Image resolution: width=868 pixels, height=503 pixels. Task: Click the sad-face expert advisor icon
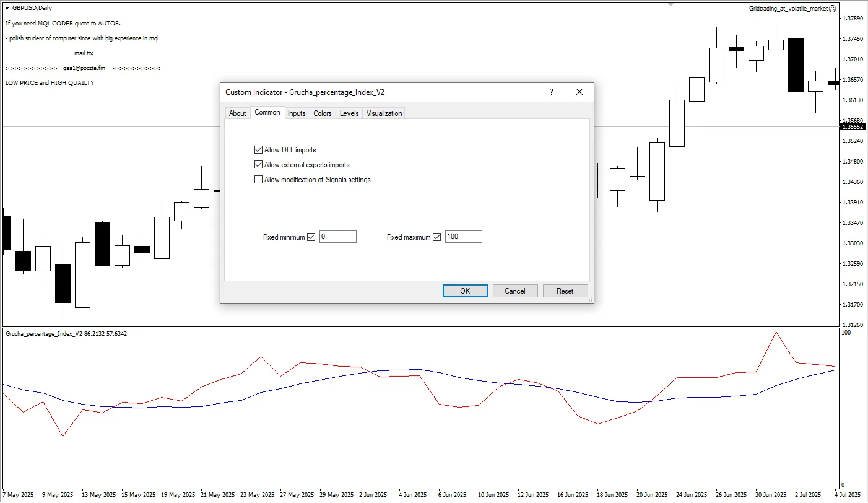[833, 9]
